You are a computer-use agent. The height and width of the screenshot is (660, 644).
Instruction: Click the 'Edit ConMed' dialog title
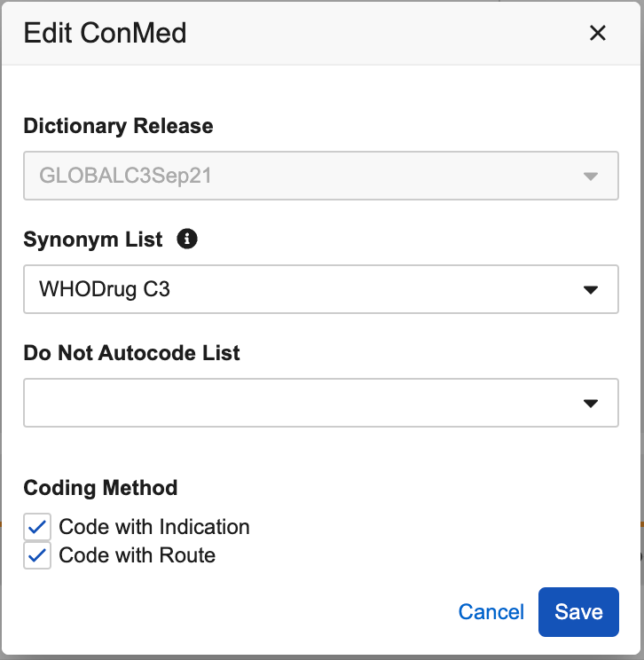click(x=105, y=34)
